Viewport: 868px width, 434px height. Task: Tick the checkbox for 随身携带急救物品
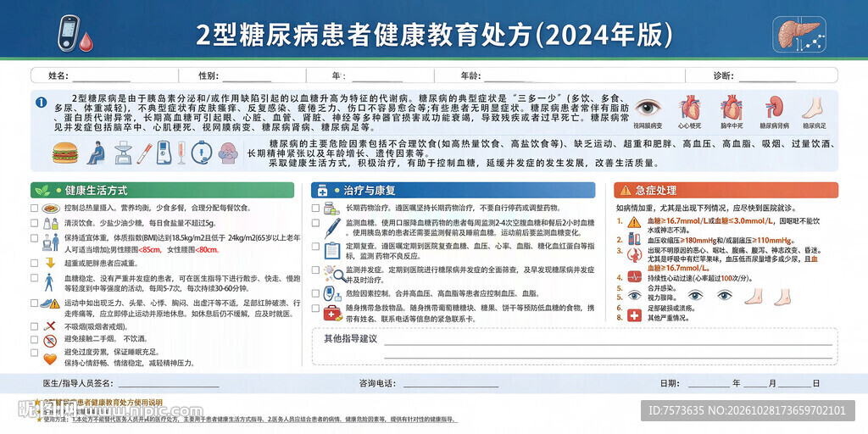pos(315,308)
